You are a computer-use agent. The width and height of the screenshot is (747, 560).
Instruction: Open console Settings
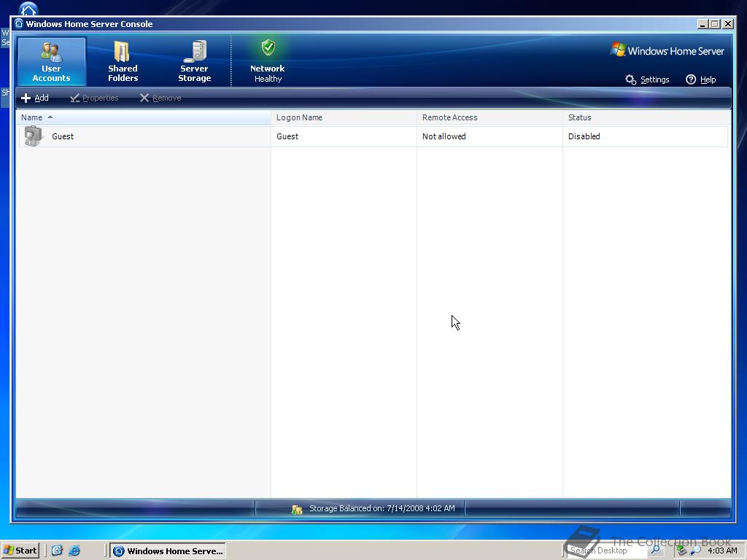[648, 79]
